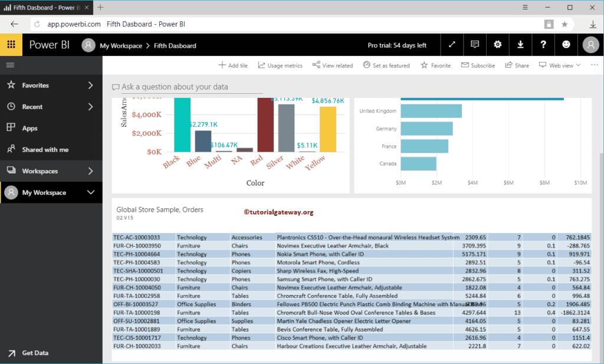Click the yellow bar in Color chart
This screenshot has width=604, height=364.
pyautogui.click(x=328, y=129)
